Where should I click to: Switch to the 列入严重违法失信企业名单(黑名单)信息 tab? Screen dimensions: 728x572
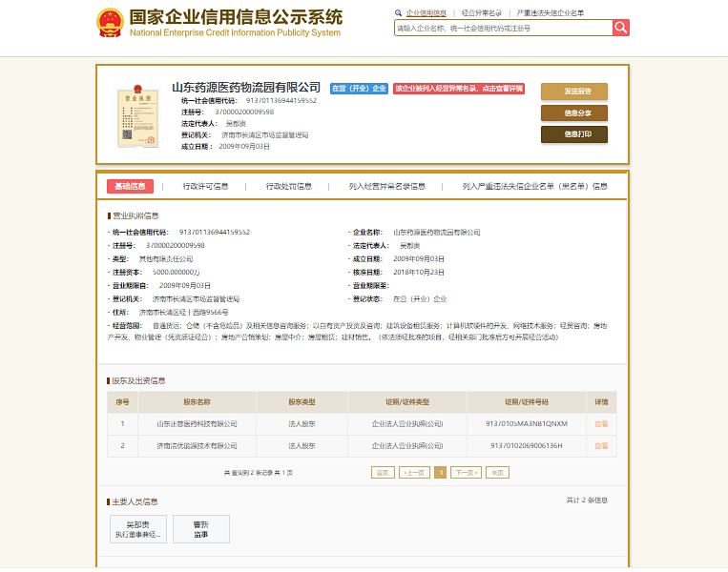click(x=535, y=186)
